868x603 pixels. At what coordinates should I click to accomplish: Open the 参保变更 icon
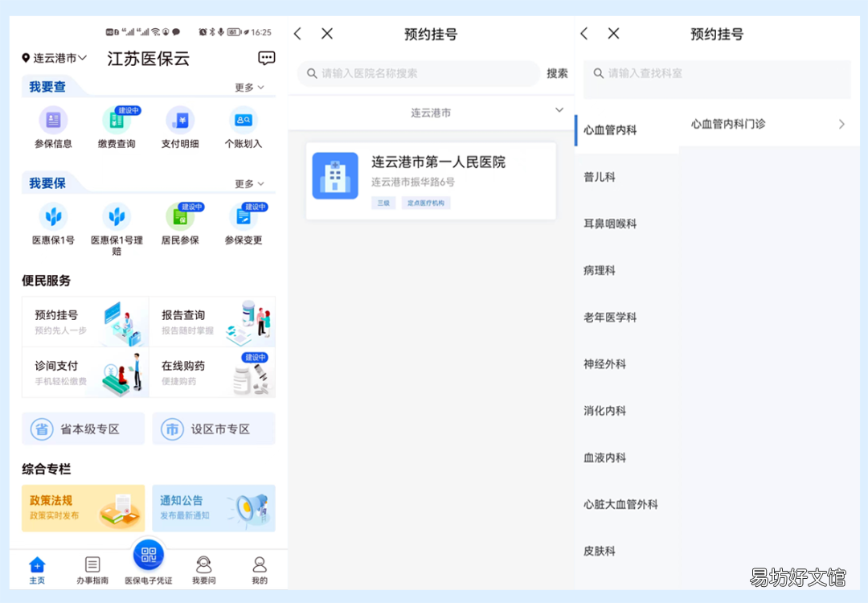coord(243,216)
